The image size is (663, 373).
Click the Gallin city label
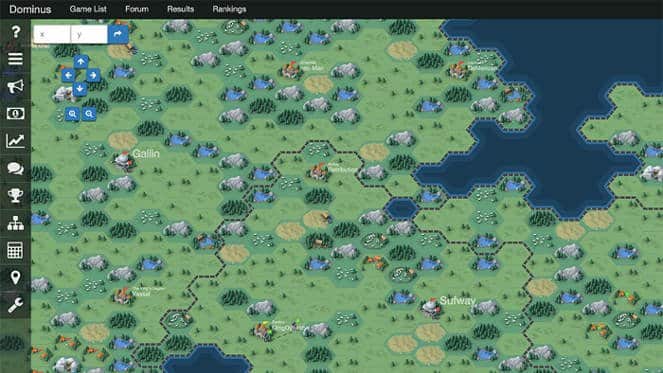point(146,154)
